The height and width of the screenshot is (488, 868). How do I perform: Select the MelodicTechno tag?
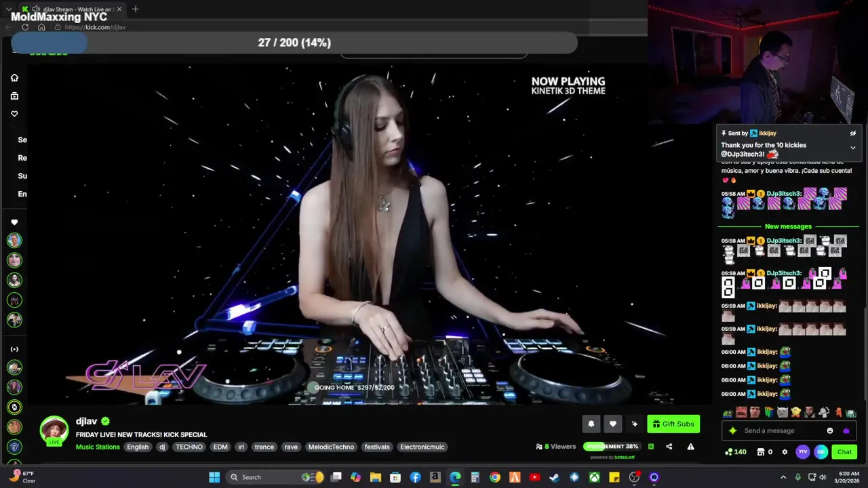331,447
